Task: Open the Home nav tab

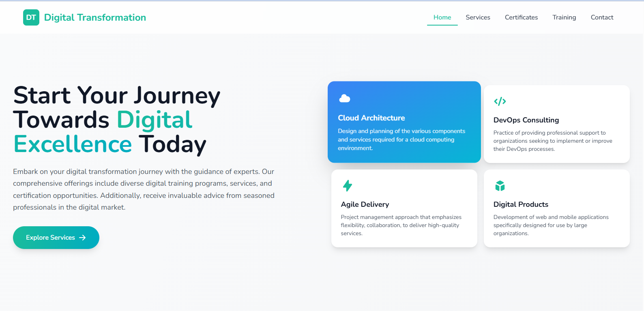Action: click(442, 17)
